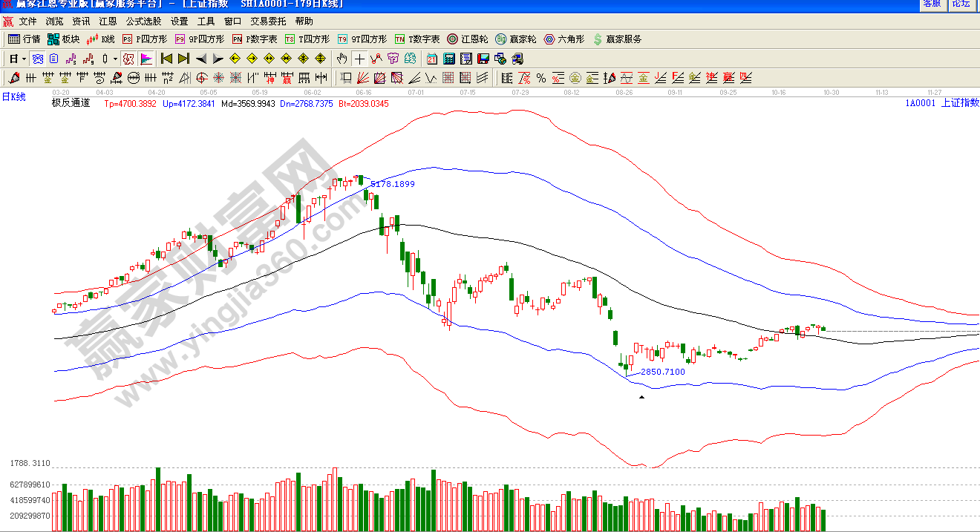Viewport: 980px width, 532px height.
Task: Click the 5178.1899 peak price label
Action: 392,183
